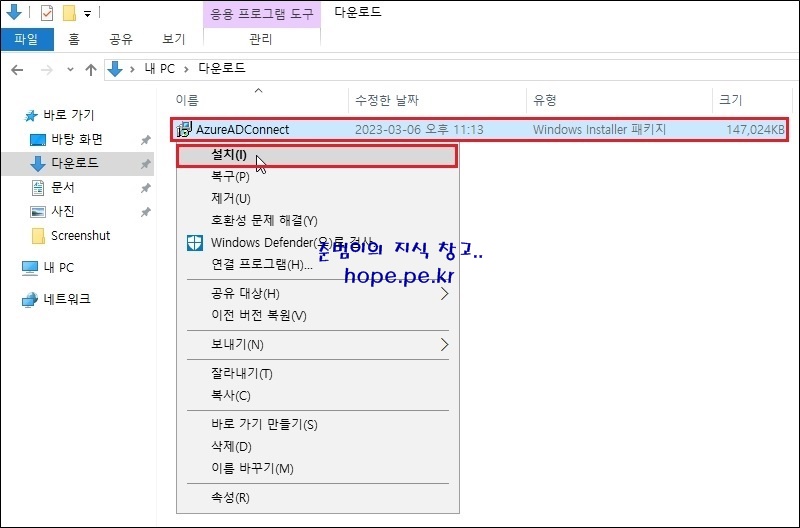Expand the 보내기(N) submenu arrow
This screenshot has height=528, width=800.
[444, 345]
